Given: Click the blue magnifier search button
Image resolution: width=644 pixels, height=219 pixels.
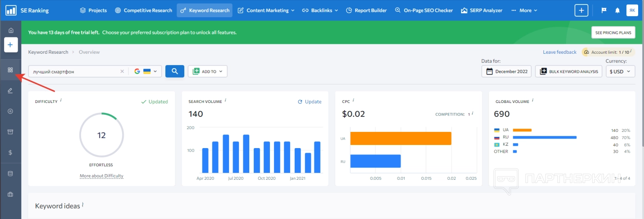Looking at the screenshot, I should coord(174,71).
